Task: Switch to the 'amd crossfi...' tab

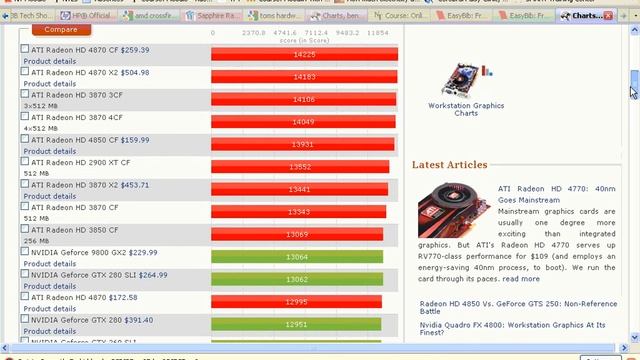Action: (x=150, y=16)
